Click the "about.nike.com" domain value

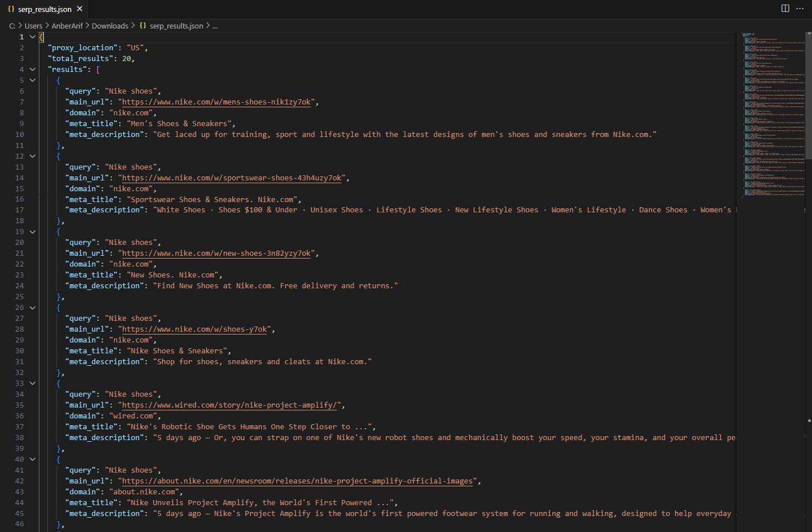click(144, 492)
